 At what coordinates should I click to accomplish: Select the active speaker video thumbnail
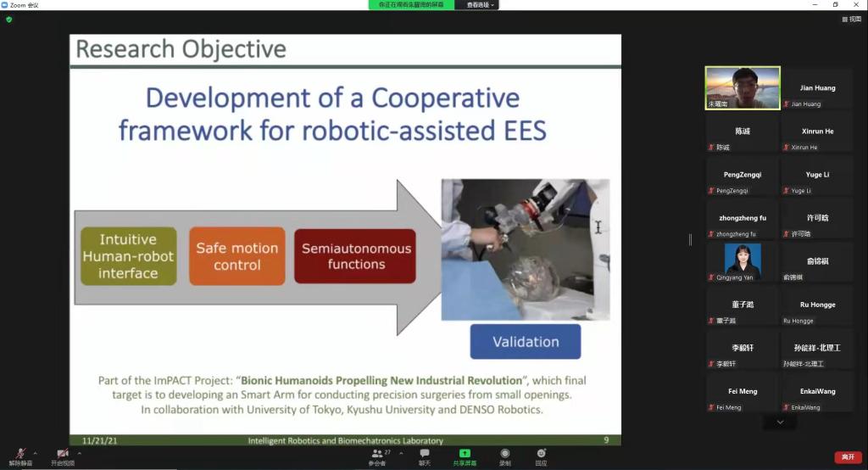743,88
